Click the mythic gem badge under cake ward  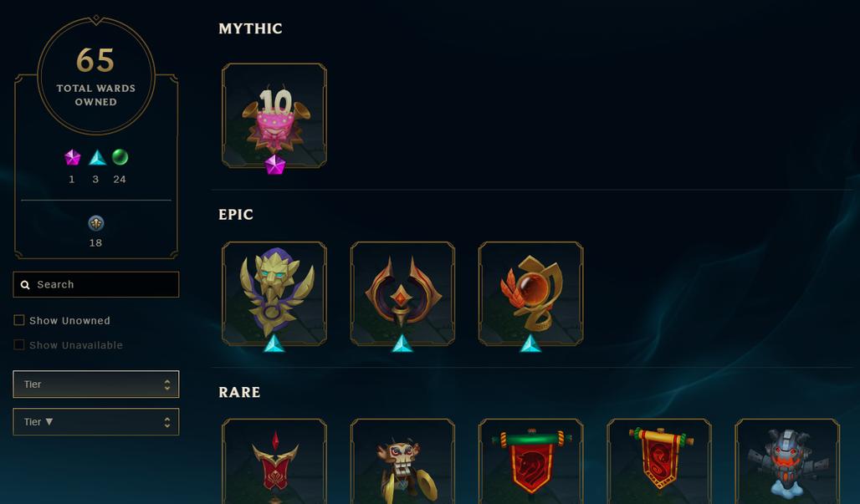click(x=274, y=165)
